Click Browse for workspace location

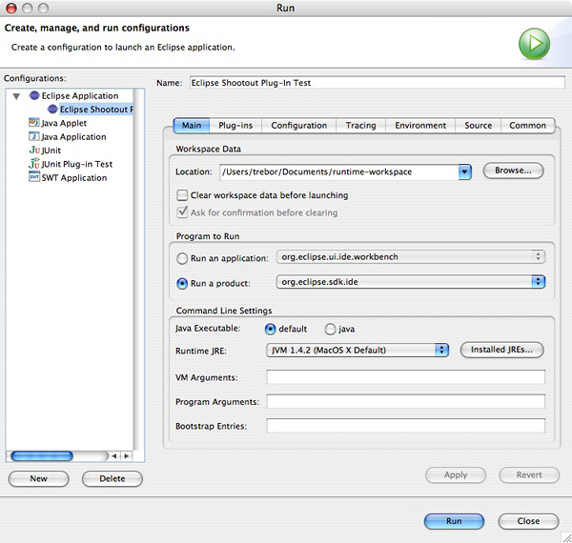pyautogui.click(x=513, y=171)
